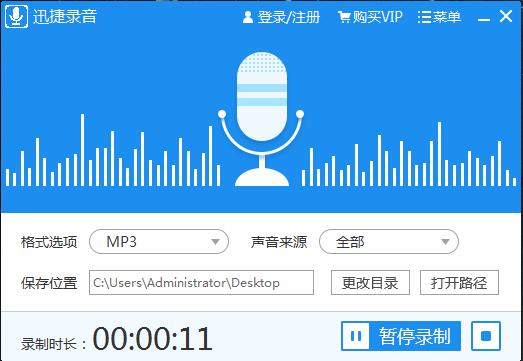
Task: Click the user profile icon beside 登录/注册
Action: (248, 17)
